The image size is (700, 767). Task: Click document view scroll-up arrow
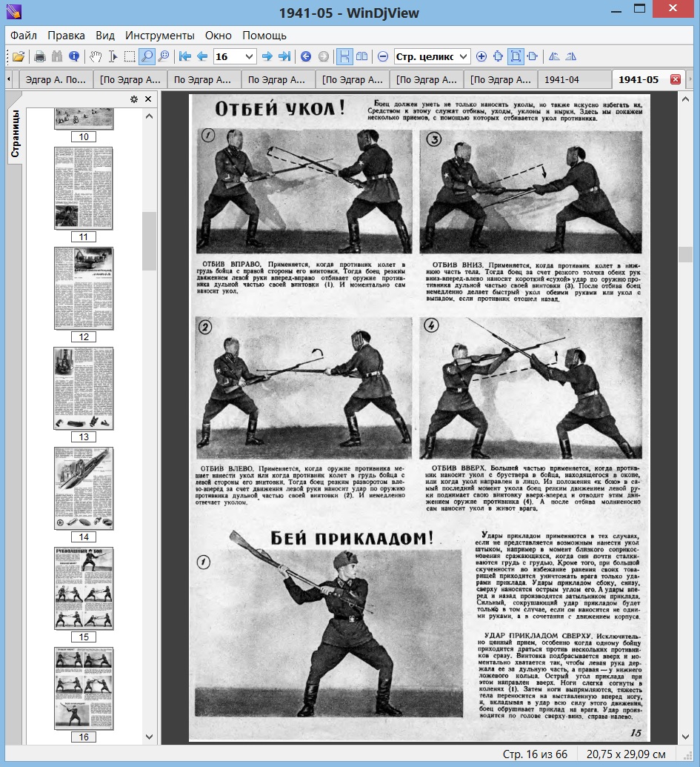coord(685,99)
